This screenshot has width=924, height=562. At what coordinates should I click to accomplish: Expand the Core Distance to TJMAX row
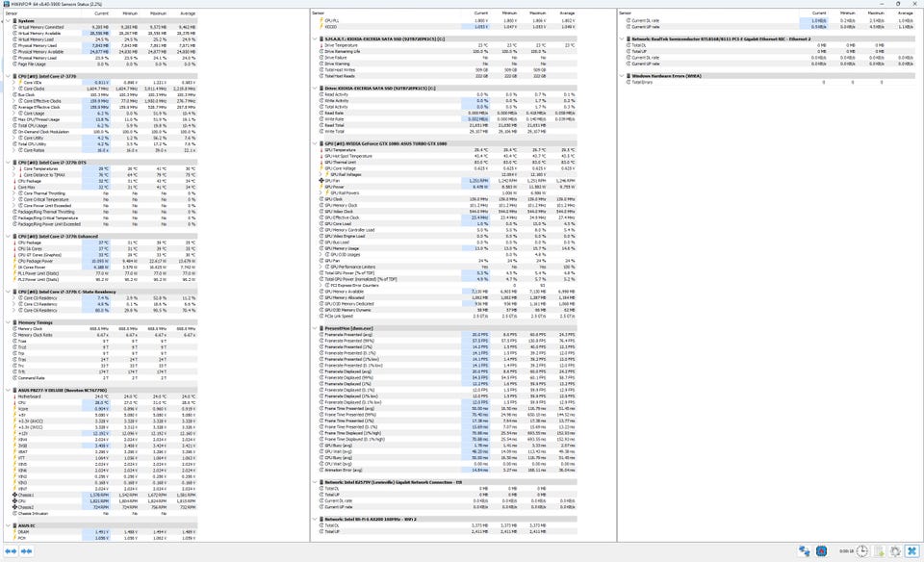click(14, 175)
